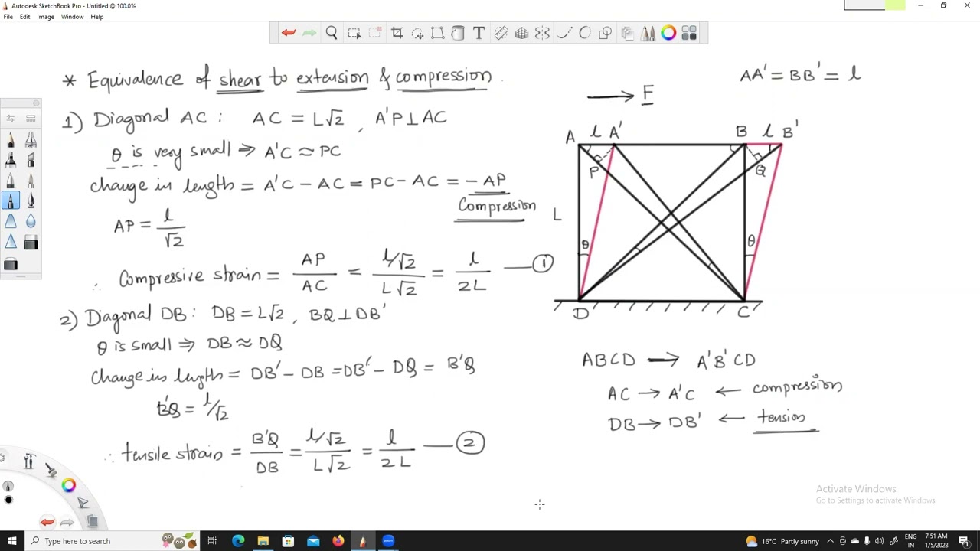The height and width of the screenshot is (551, 980).
Task: Select the rectangular Selection tool
Action: click(x=354, y=33)
